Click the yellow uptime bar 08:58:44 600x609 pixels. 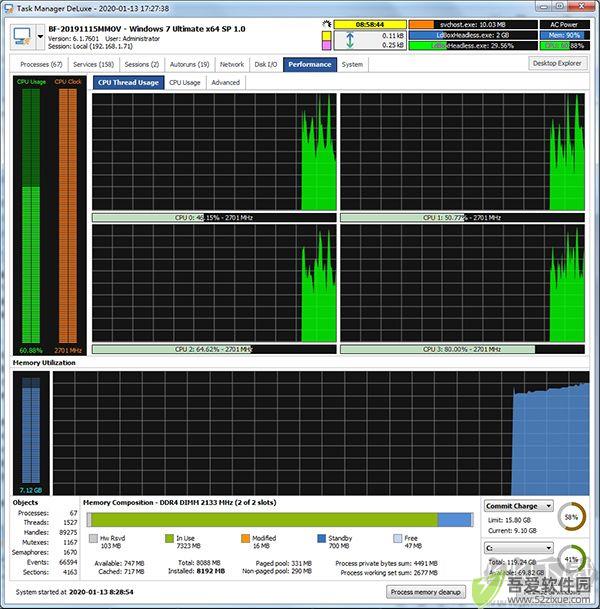370,24
